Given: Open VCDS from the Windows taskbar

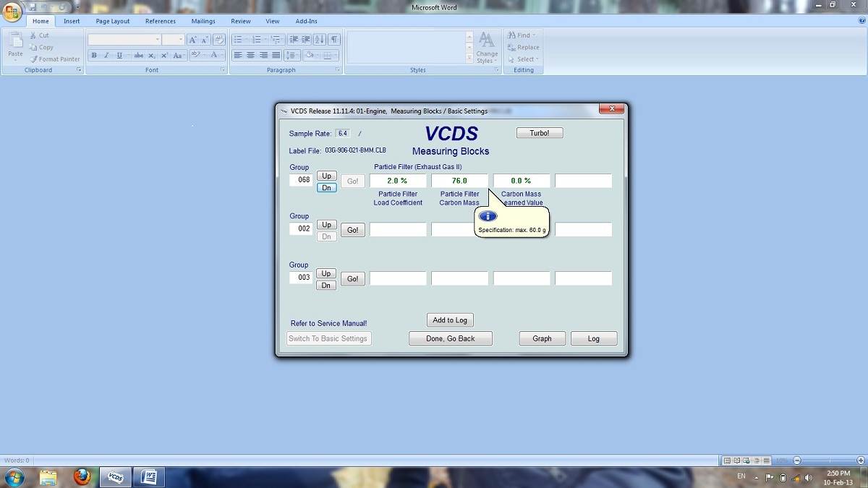Looking at the screenshot, I should click(x=115, y=477).
